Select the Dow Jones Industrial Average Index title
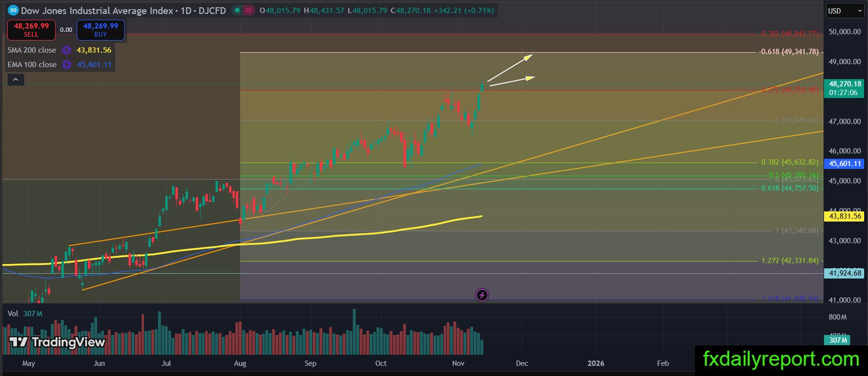 point(97,10)
